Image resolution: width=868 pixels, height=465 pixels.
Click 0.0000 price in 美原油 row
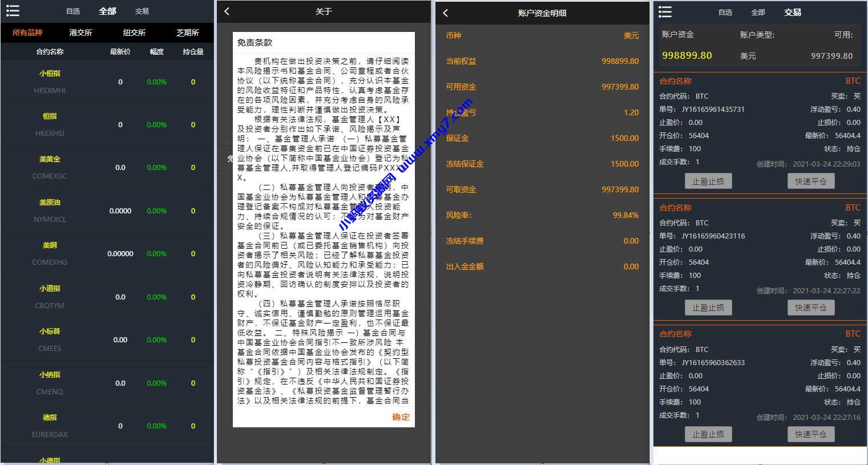tap(120, 211)
